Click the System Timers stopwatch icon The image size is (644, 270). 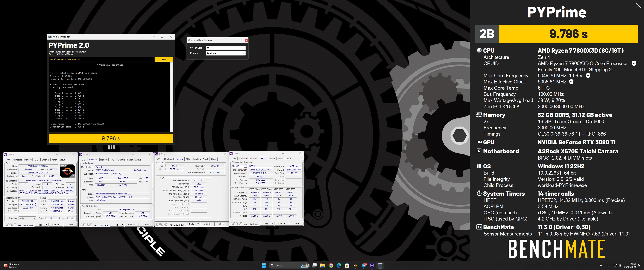pyautogui.click(x=479, y=193)
